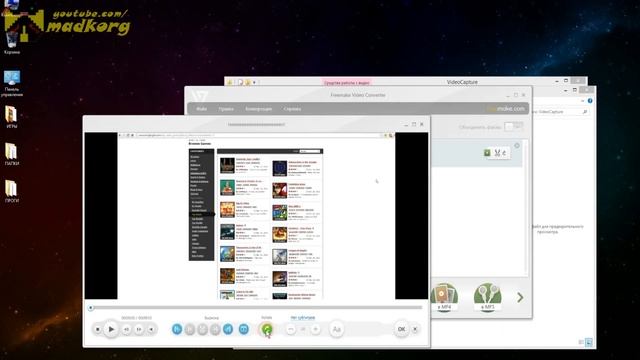Switch to large icons view in explorer
The width and height of the screenshot is (640, 360).
589,342
